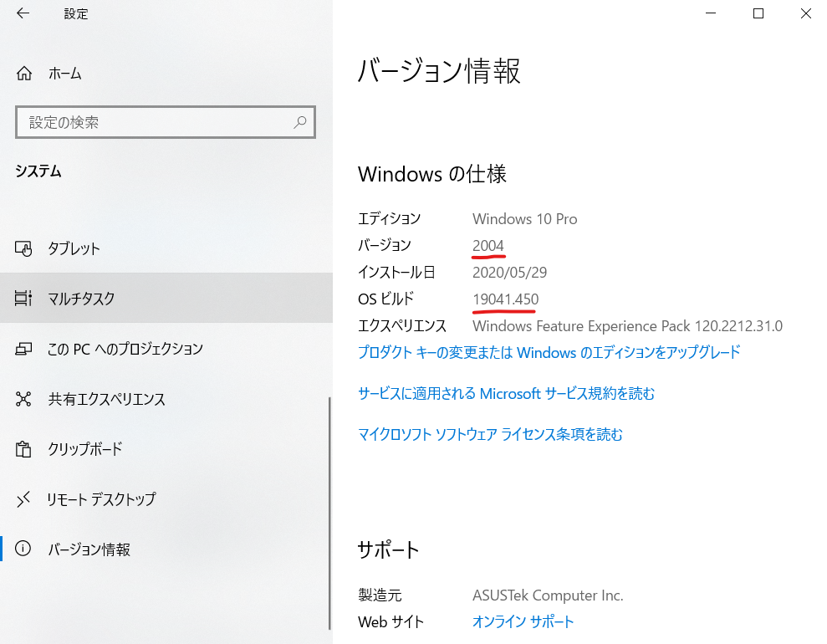This screenshot has width=827, height=644.
Task: Select the OS build value 19041.450
Action: click(506, 299)
